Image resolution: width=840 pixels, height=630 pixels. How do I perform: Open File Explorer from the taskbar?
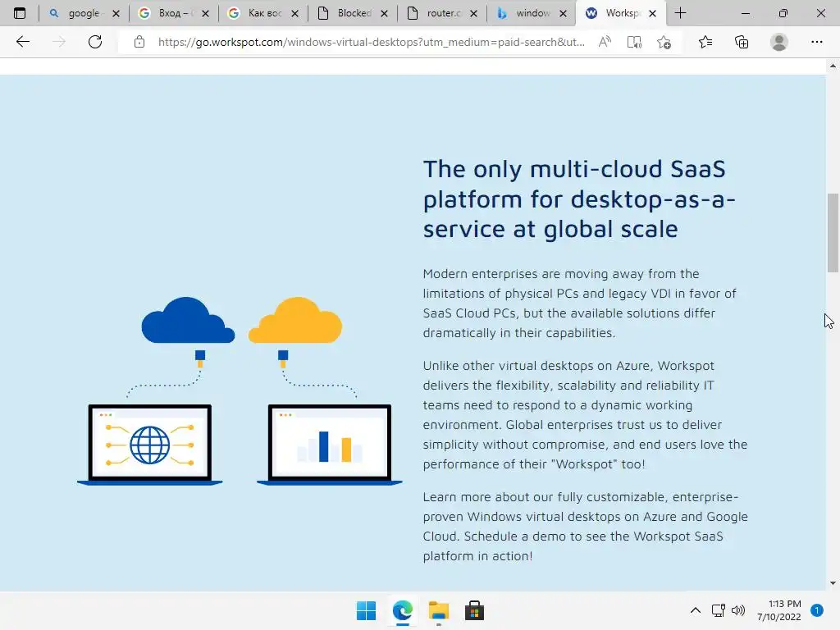pos(438,610)
